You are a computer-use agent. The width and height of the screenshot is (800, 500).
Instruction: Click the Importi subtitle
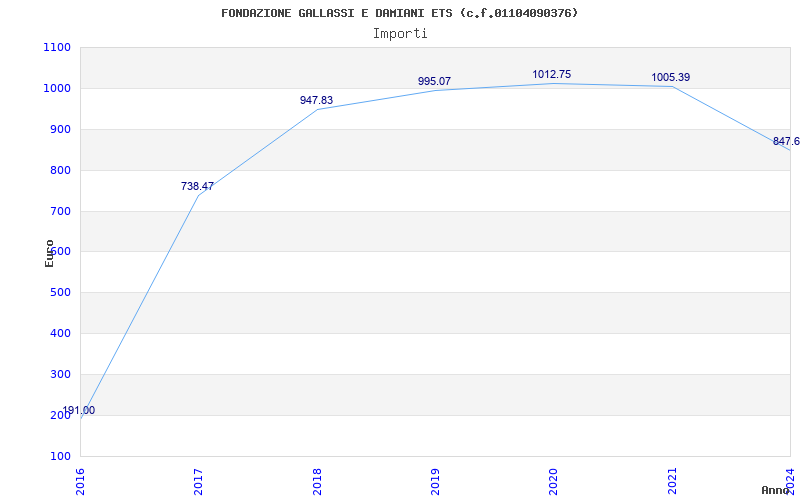click(400, 34)
